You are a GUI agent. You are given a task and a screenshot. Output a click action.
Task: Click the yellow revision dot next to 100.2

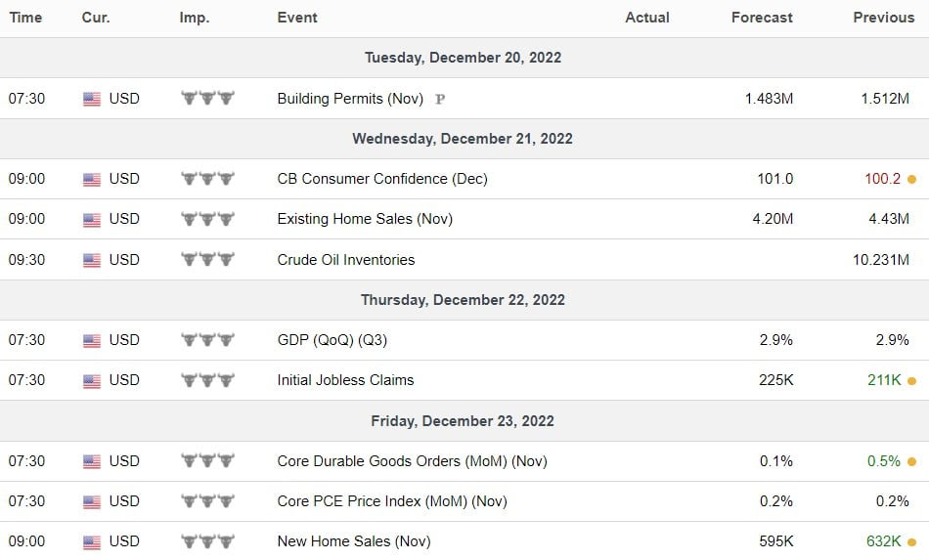911,180
